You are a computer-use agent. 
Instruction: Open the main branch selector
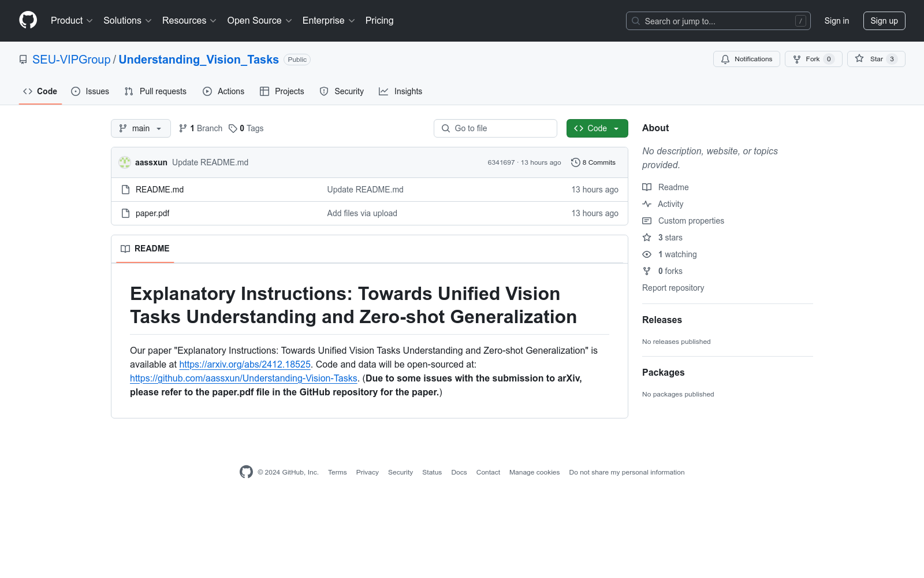point(141,128)
